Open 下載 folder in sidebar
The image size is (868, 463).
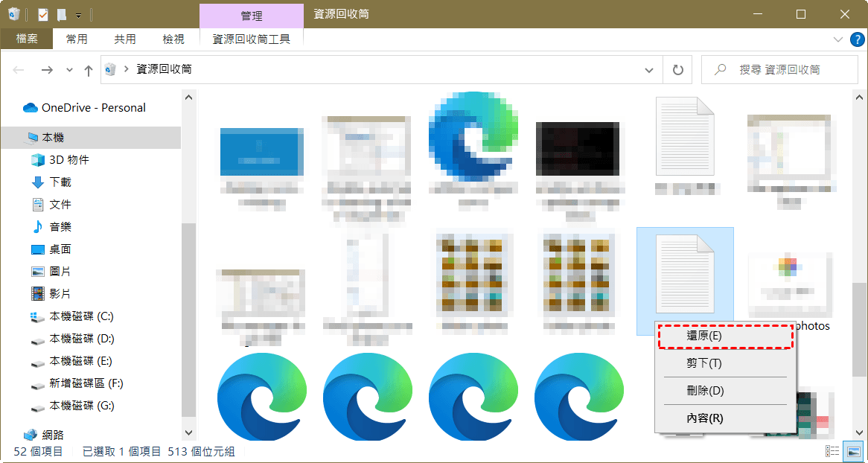point(51,182)
